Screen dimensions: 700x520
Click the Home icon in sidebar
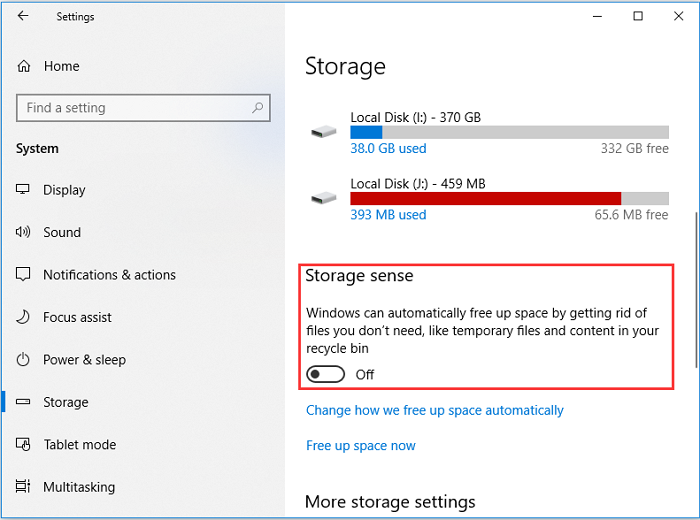[24, 66]
